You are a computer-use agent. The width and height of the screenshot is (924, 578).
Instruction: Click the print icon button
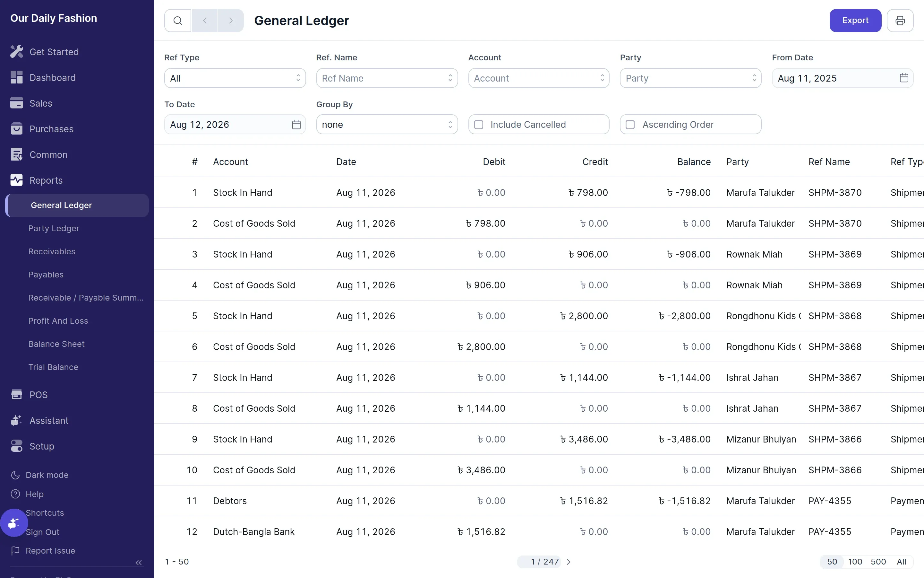click(900, 21)
